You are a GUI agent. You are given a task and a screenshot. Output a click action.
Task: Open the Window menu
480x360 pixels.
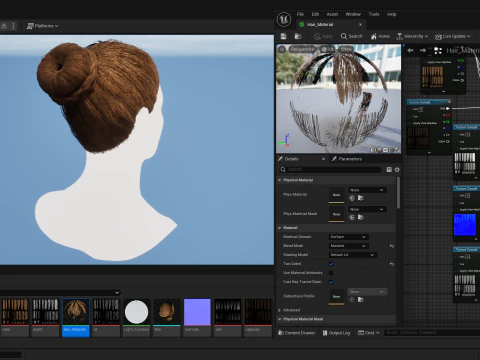[x=353, y=14]
